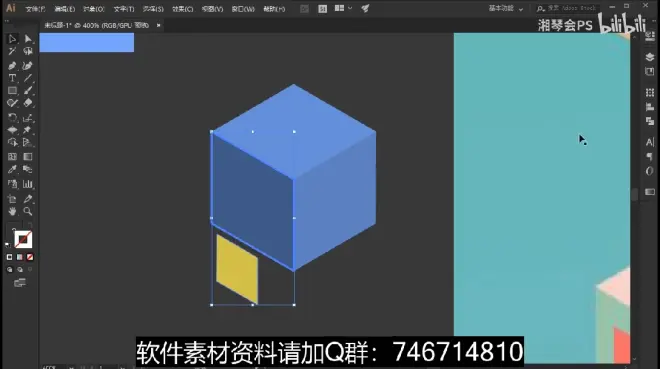Choose the Paintbrush tool
This screenshot has height=369, width=660.
coord(28,90)
